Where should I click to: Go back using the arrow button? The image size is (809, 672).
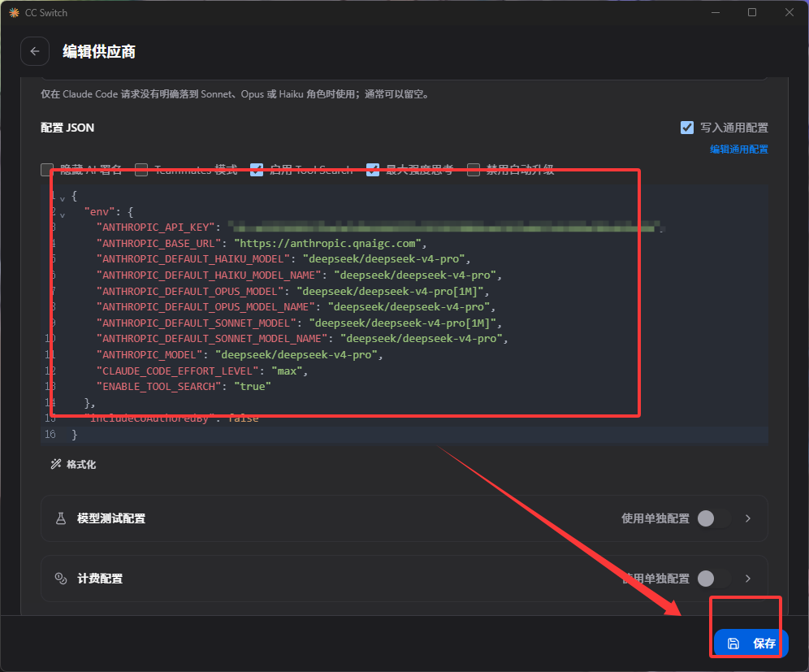coord(35,51)
